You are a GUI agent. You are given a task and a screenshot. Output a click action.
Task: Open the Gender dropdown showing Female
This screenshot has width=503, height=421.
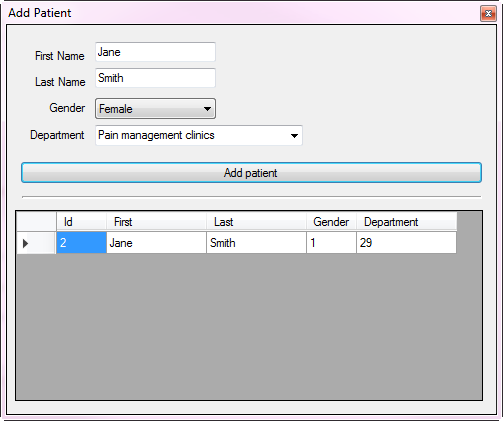point(155,109)
